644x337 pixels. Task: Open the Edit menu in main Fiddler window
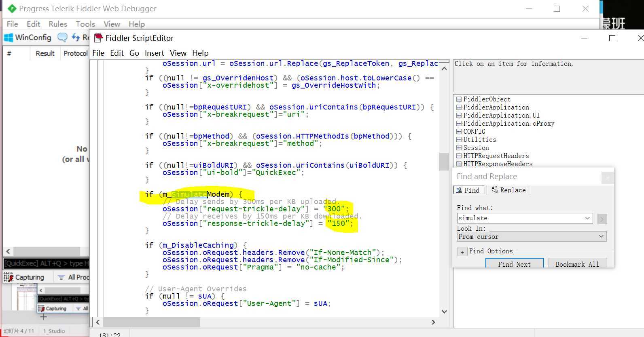pyautogui.click(x=34, y=24)
